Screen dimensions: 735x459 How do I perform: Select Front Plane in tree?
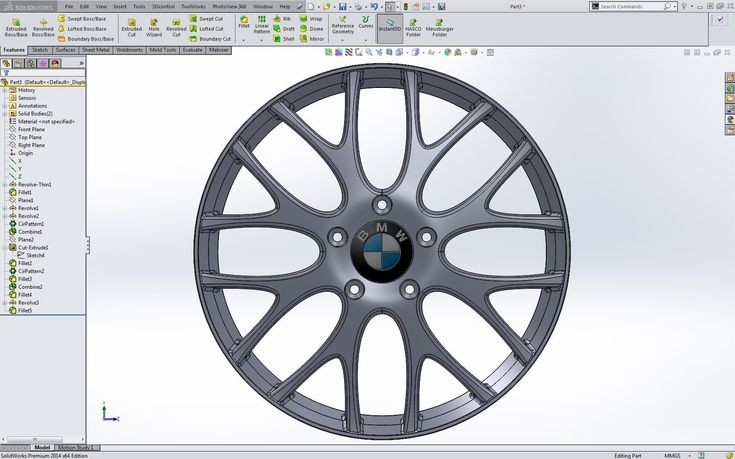pos(31,129)
